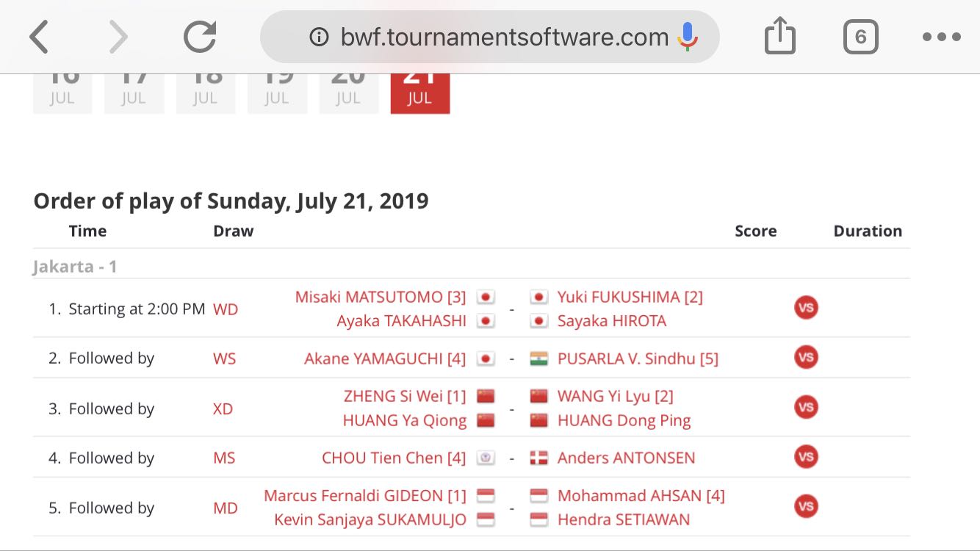Select the 20 JUL date tab
This screenshot has width=980, height=551.
[348, 93]
